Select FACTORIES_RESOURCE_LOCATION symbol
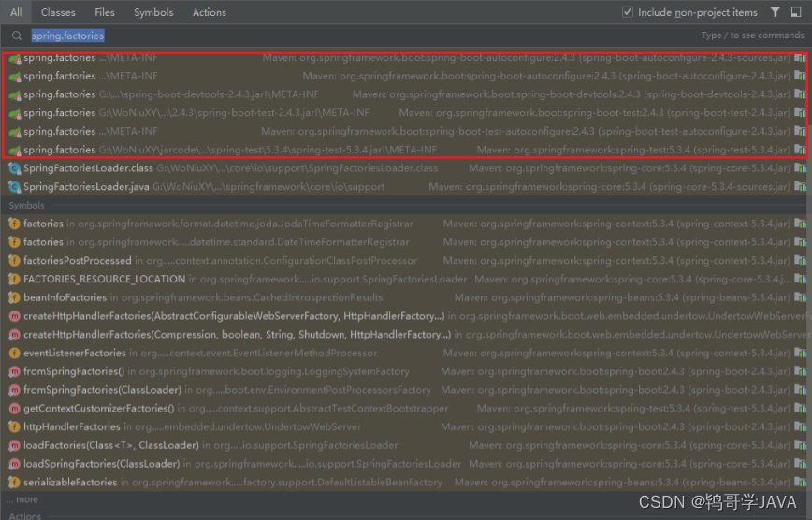 (x=406, y=279)
